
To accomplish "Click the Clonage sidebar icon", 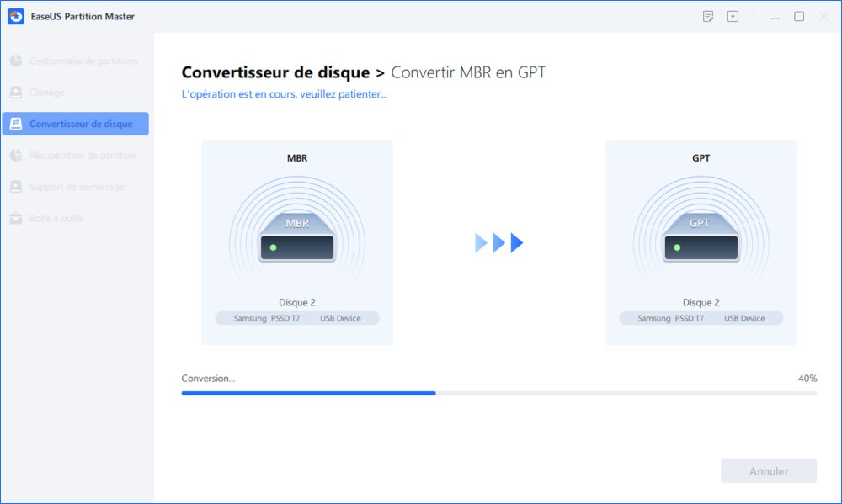I will tap(15, 93).
